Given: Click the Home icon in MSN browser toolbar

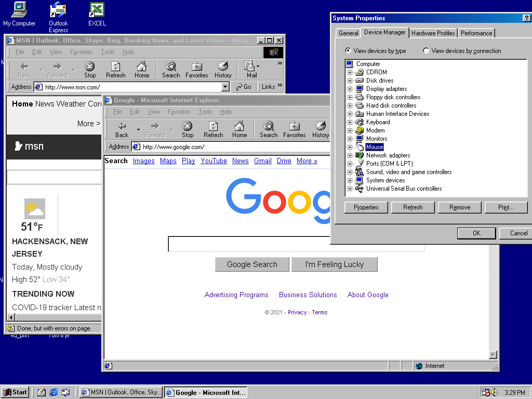Looking at the screenshot, I should [x=142, y=66].
